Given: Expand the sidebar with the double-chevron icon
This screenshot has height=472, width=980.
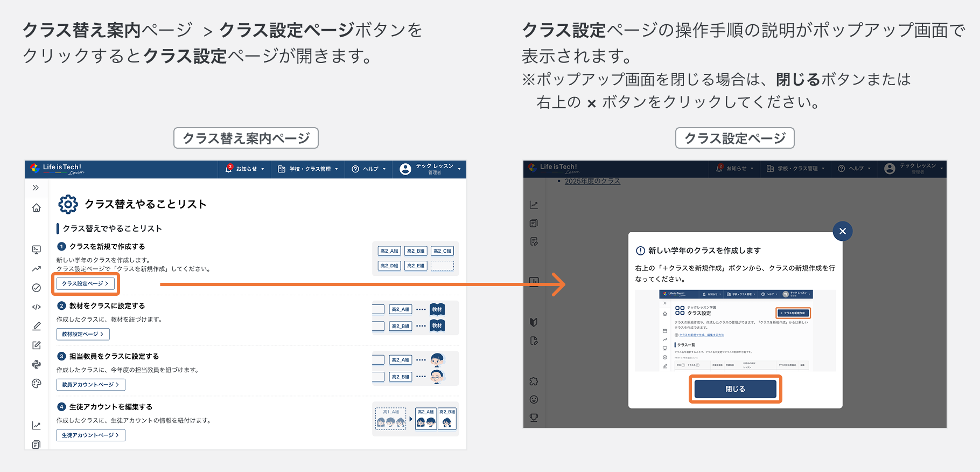Looking at the screenshot, I should click(x=36, y=188).
